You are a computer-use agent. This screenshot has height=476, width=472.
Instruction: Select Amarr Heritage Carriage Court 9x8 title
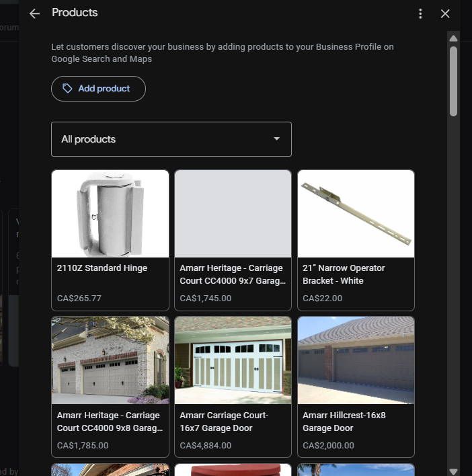point(110,422)
